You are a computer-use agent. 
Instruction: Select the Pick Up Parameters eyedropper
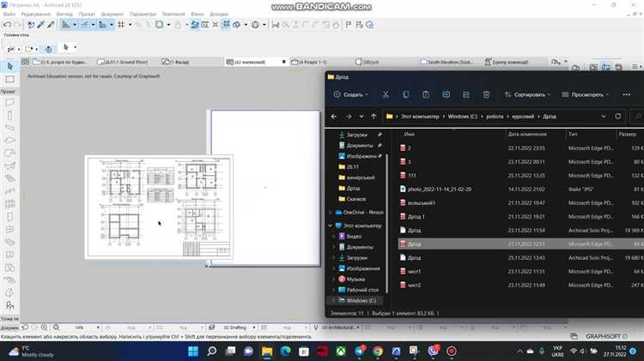click(40, 25)
